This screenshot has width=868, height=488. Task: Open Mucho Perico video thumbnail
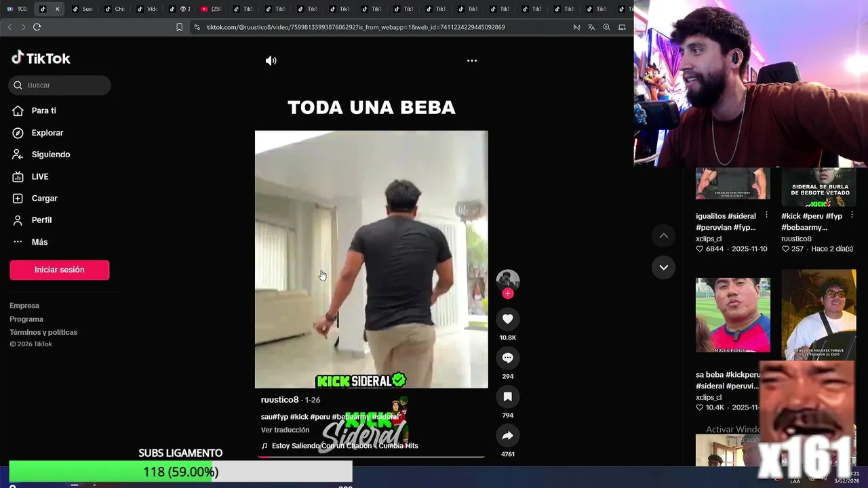[733, 315]
